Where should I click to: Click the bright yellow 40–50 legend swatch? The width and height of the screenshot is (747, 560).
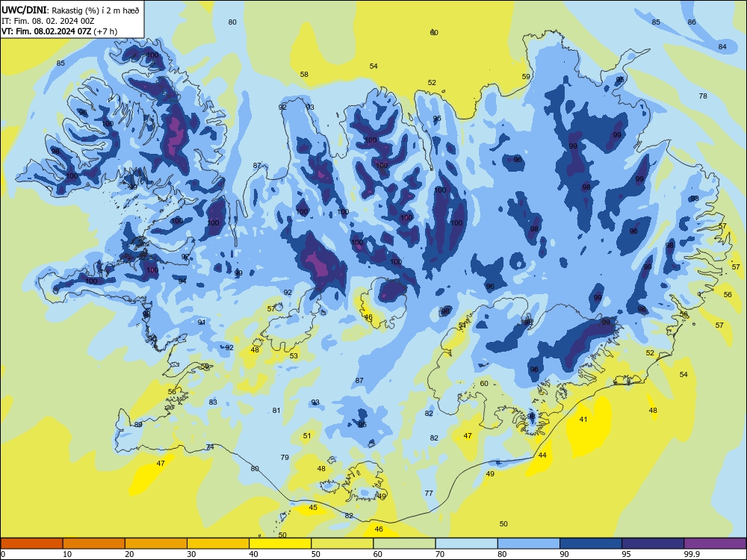point(280,544)
